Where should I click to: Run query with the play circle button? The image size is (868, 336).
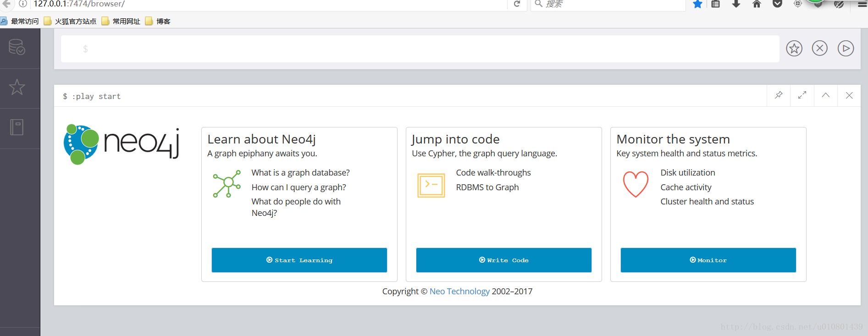pyautogui.click(x=846, y=48)
